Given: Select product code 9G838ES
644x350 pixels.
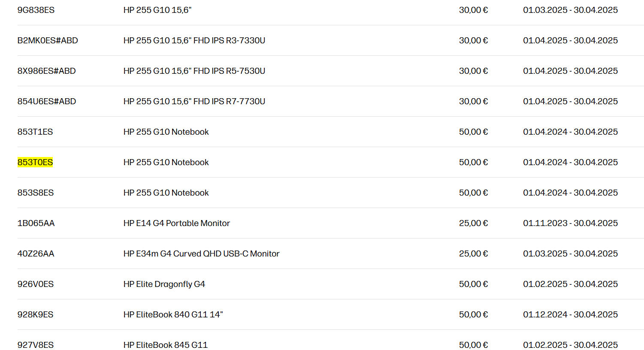Looking at the screenshot, I should point(36,10).
